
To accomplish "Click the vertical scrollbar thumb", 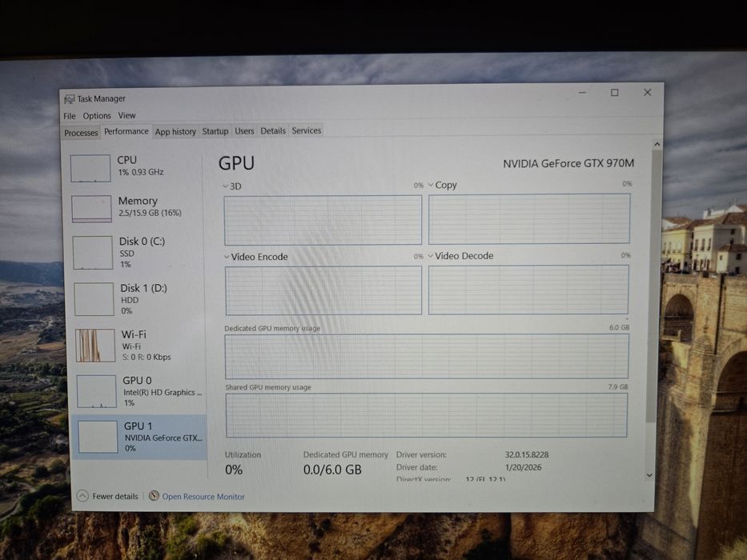I will (653, 286).
